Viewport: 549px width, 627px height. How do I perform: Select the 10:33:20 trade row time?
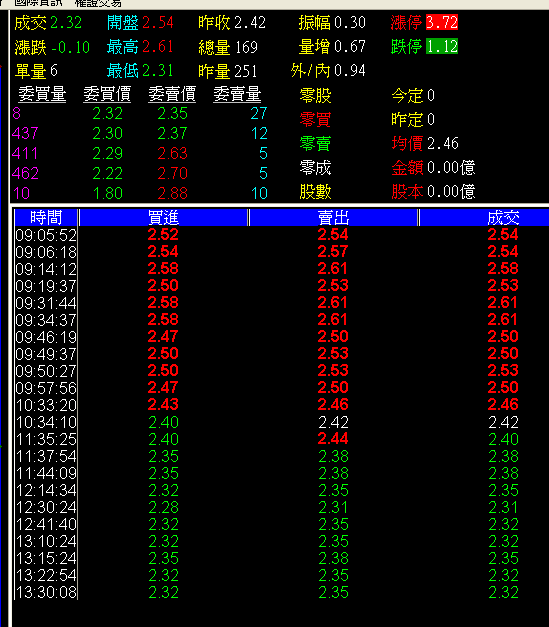46,405
